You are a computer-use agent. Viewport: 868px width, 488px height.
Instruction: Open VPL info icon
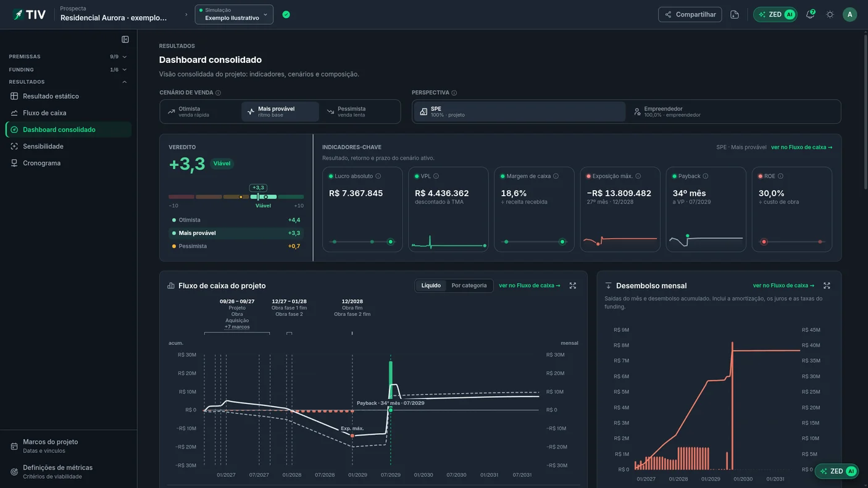436,176
